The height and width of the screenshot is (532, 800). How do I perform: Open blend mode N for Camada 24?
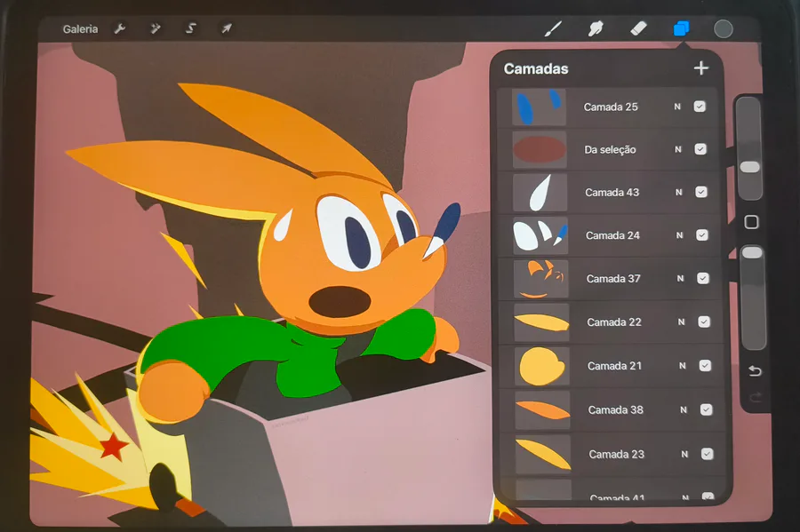[680, 235]
